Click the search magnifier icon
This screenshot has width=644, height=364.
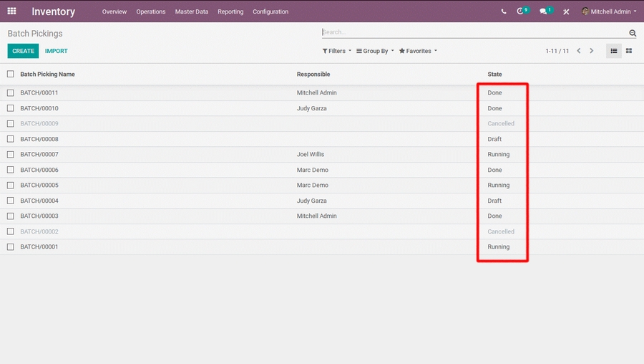tap(633, 33)
